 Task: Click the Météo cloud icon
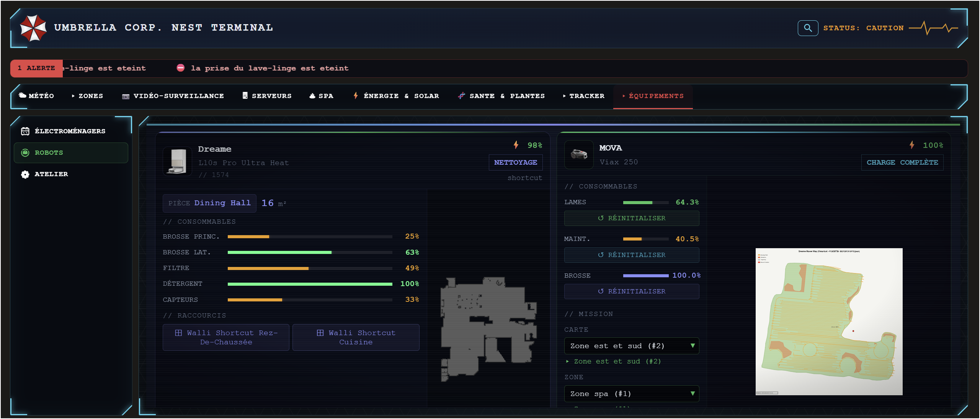tap(23, 95)
